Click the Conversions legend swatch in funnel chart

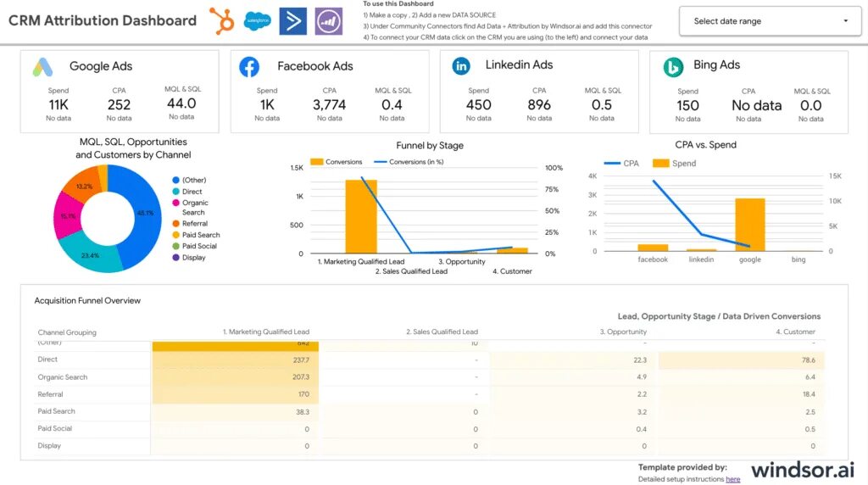317,162
